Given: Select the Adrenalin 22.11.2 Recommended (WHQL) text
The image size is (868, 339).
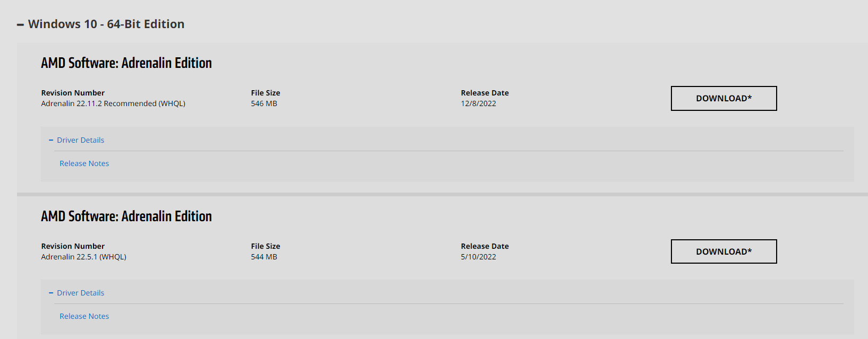Looking at the screenshot, I should pyautogui.click(x=113, y=103).
